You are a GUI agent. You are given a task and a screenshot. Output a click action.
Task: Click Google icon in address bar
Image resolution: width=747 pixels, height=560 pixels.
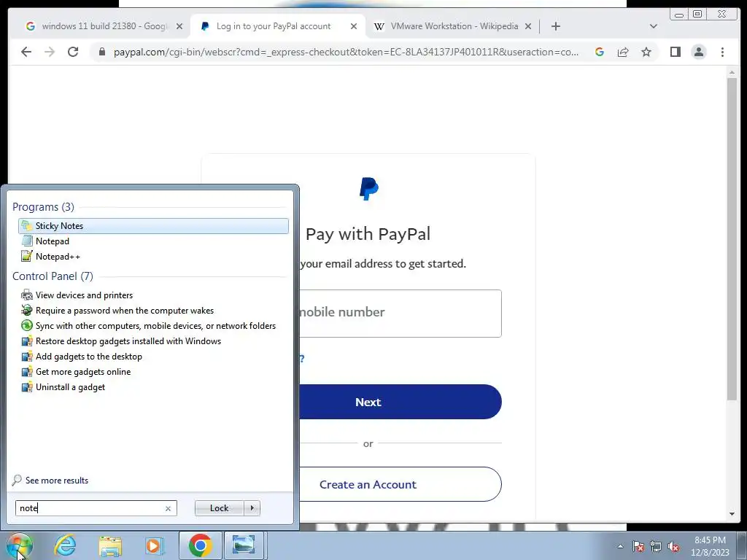coord(600,52)
